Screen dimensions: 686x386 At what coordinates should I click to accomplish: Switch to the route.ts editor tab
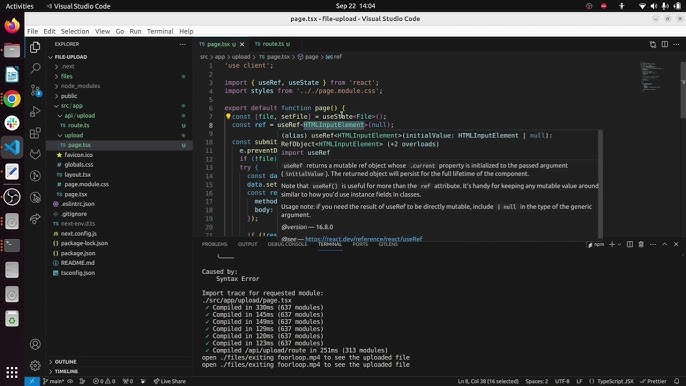272,44
